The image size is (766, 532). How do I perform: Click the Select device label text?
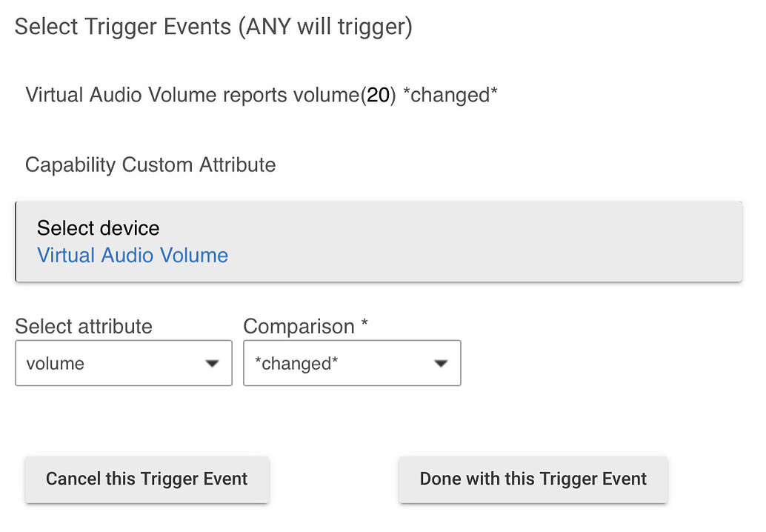click(98, 227)
